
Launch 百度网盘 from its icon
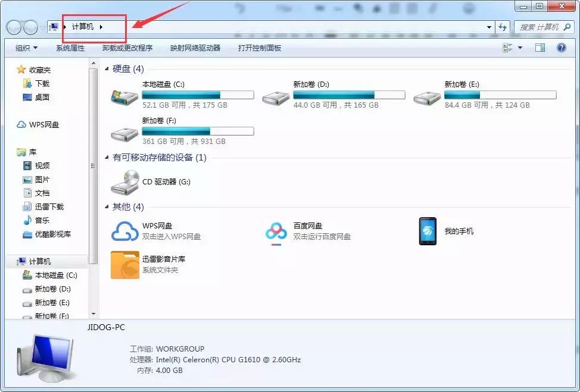click(276, 231)
